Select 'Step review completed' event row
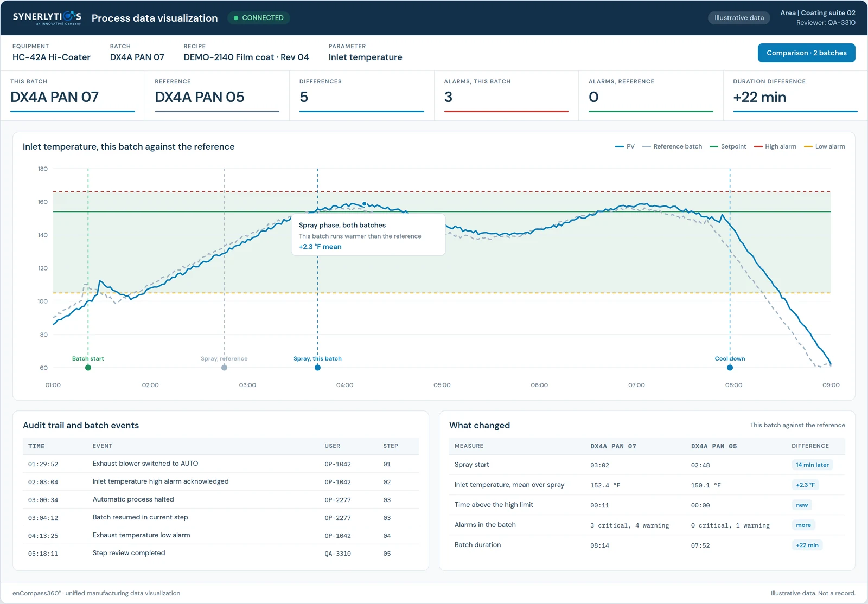The image size is (868, 604). 221,554
